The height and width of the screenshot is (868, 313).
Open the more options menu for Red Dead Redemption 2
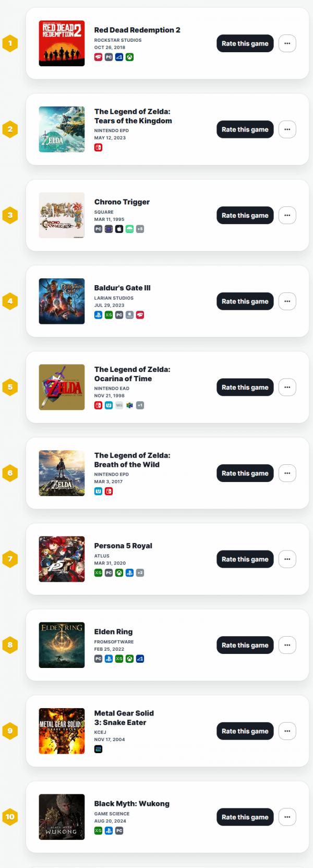tap(287, 43)
